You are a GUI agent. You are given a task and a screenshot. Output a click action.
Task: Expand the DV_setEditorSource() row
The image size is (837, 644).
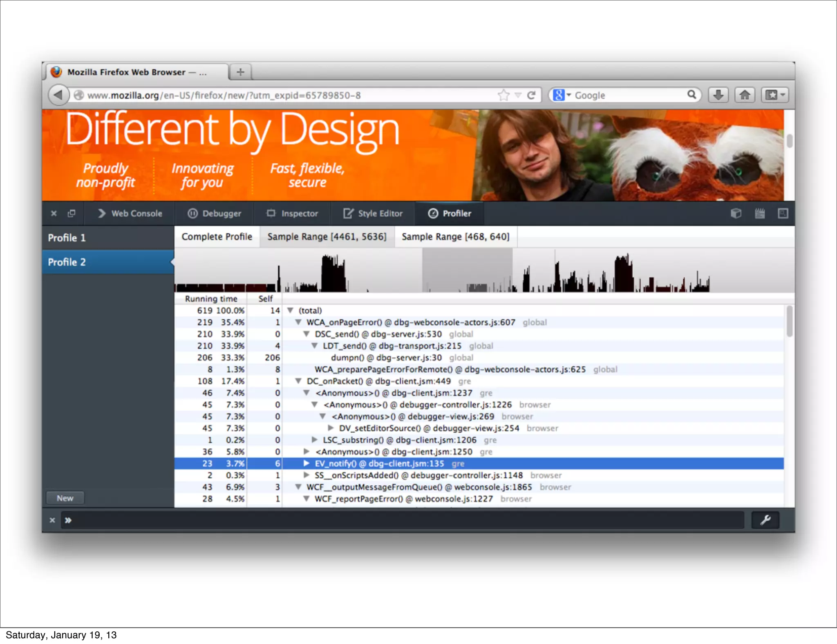331,428
